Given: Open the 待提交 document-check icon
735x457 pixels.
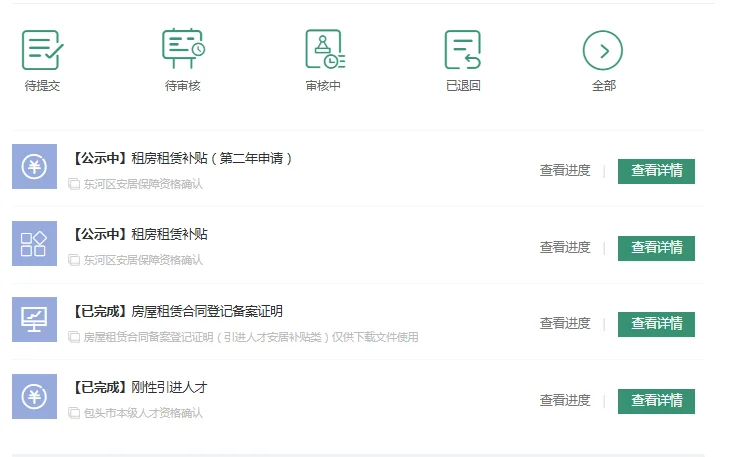Looking at the screenshot, I should [43, 50].
